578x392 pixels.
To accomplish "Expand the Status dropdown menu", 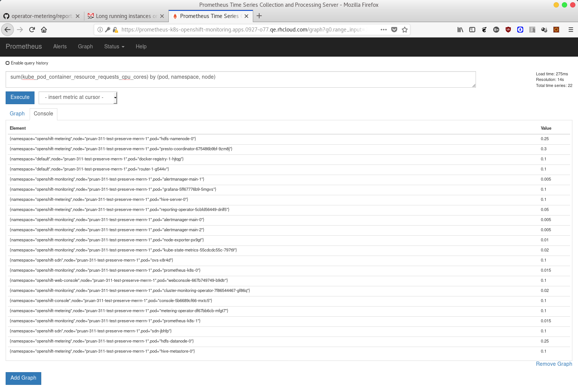I will click(x=114, y=46).
